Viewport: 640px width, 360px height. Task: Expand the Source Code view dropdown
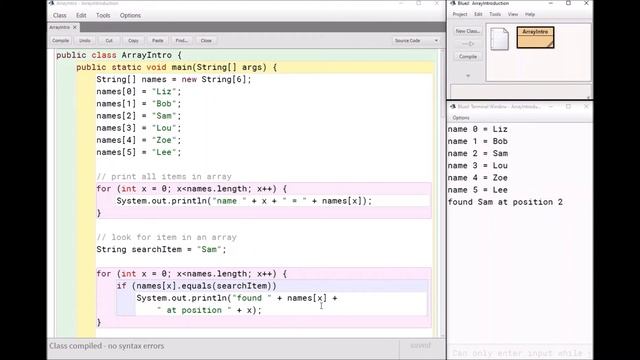click(416, 41)
